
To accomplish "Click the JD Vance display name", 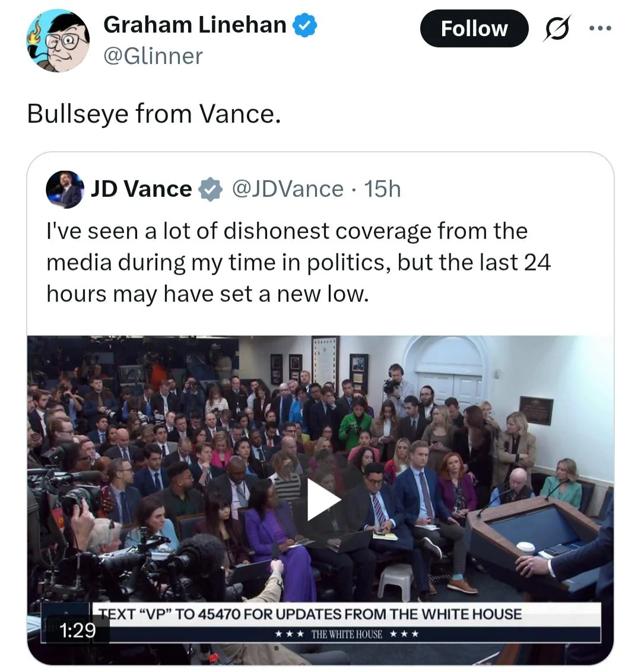I will (x=141, y=189).
